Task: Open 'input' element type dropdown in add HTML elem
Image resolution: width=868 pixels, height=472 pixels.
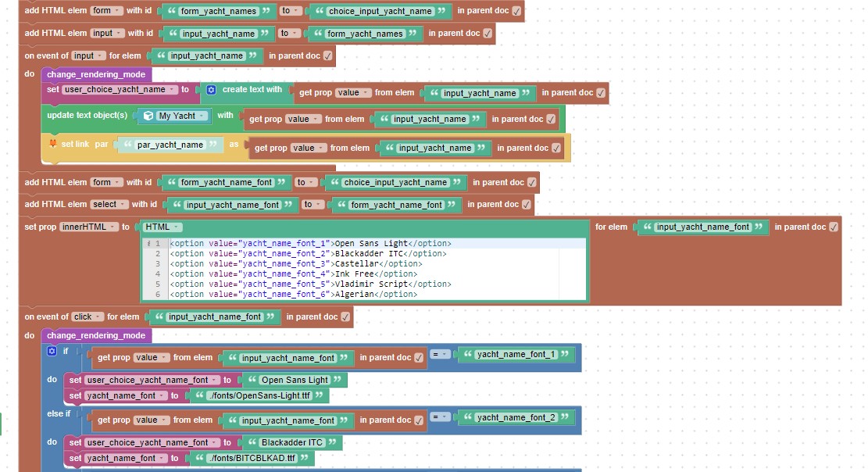Action: [x=107, y=34]
